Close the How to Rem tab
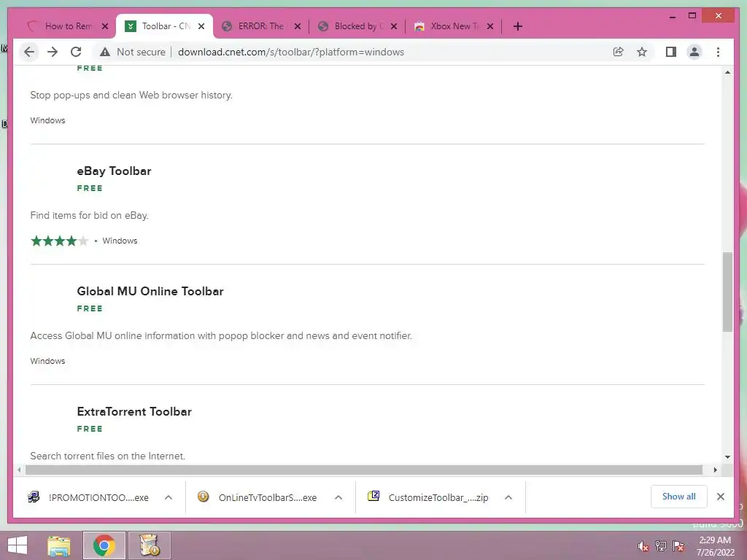This screenshot has width=747, height=560. point(105,26)
